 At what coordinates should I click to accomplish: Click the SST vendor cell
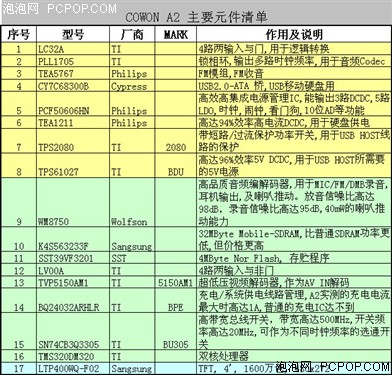click(132, 258)
